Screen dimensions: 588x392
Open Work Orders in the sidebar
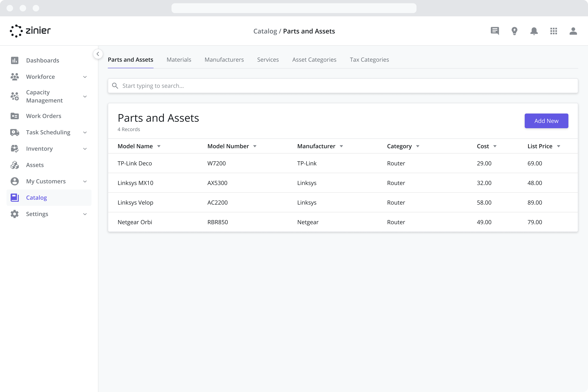pyautogui.click(x=44, y=116)
